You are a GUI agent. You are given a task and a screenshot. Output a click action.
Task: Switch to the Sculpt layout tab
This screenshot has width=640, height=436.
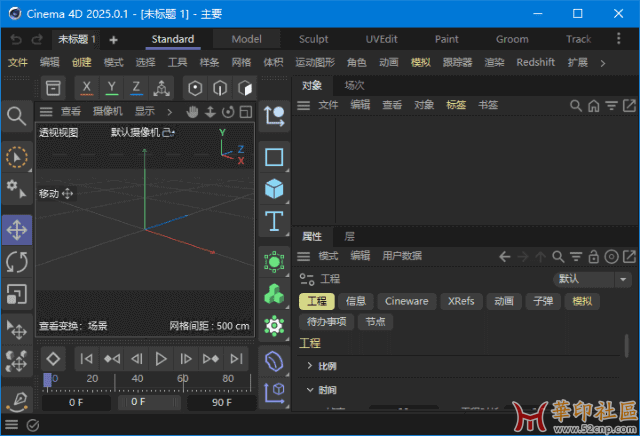click(313, 39)
